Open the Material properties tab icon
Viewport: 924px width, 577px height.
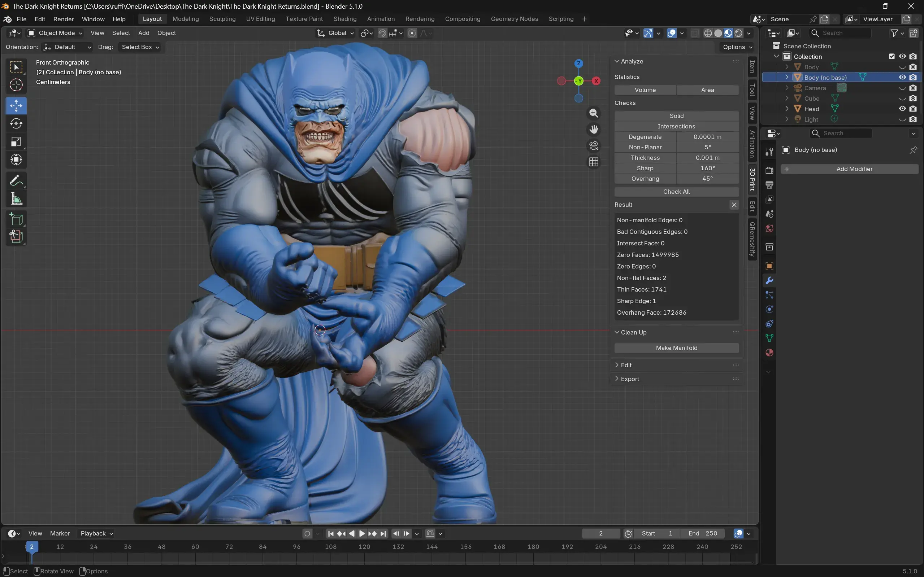pyautogui.click(x=769, y=353)
